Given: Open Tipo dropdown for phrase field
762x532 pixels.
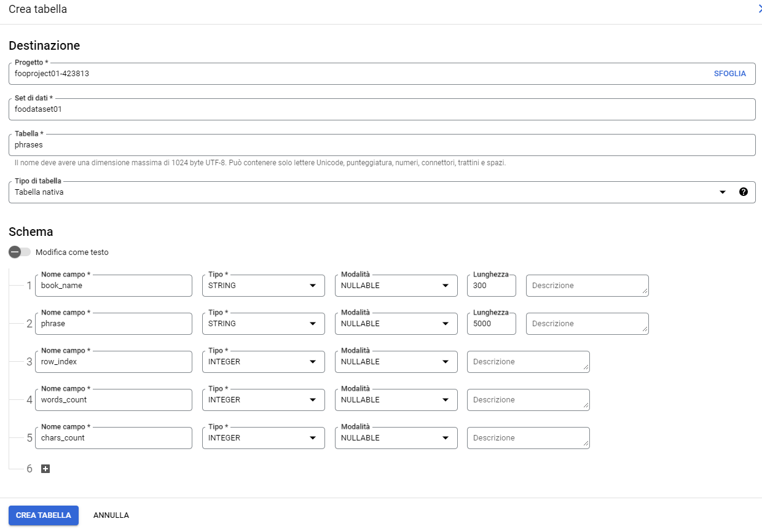Looking at the screenshot, I should point(264,324).
